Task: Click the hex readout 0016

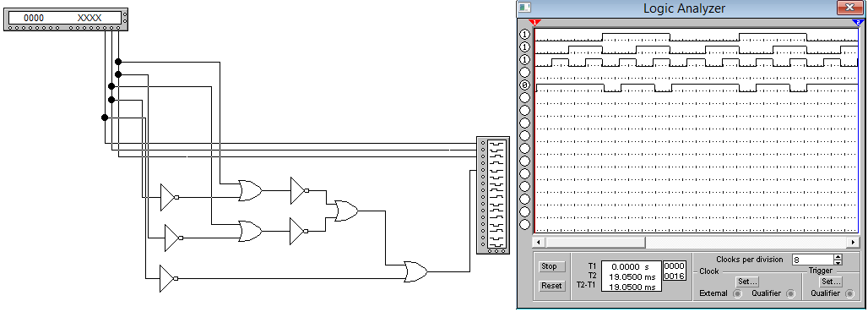Action: click(x=675, y=276)
